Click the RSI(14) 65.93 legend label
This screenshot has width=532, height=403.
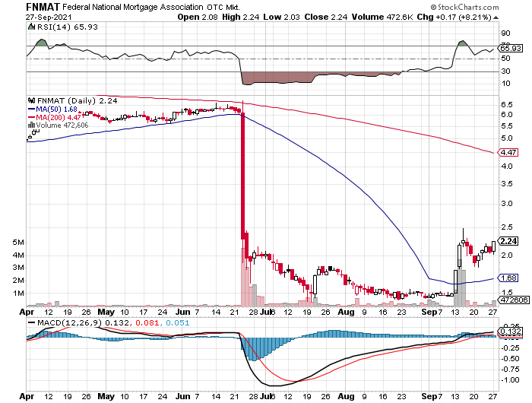[x=67, y=27]
